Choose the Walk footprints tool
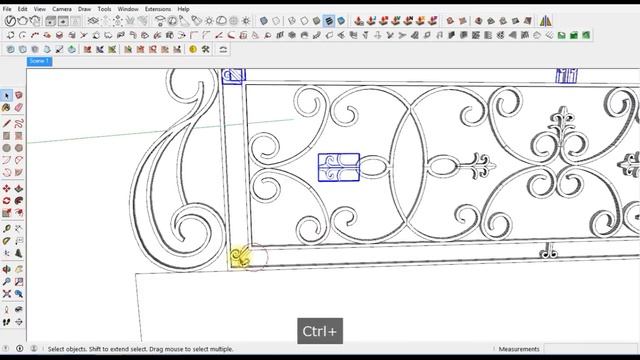Screen dimensions: 640x360 pos(6,322)
